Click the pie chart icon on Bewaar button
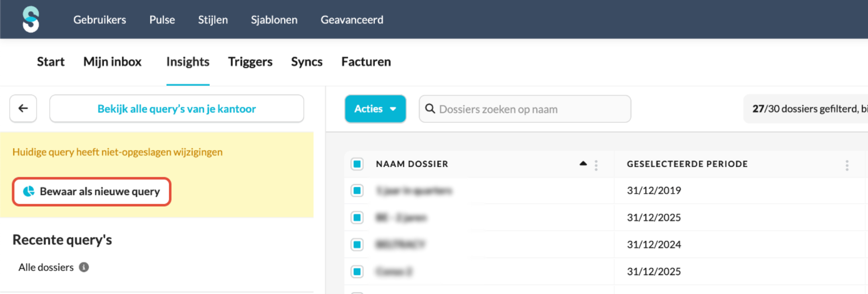The image size is (868, 294). (29, 191)
